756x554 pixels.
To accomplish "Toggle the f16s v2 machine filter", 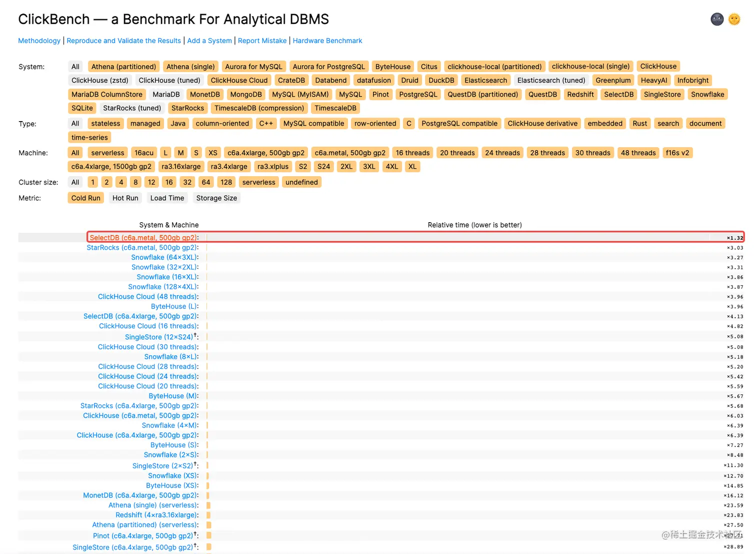I will click(677, 153).
